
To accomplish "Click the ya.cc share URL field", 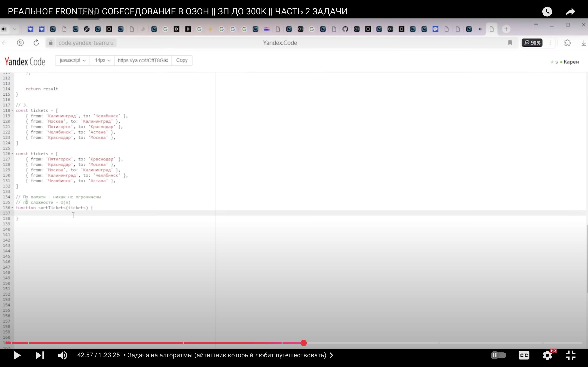I will (143, 60).
